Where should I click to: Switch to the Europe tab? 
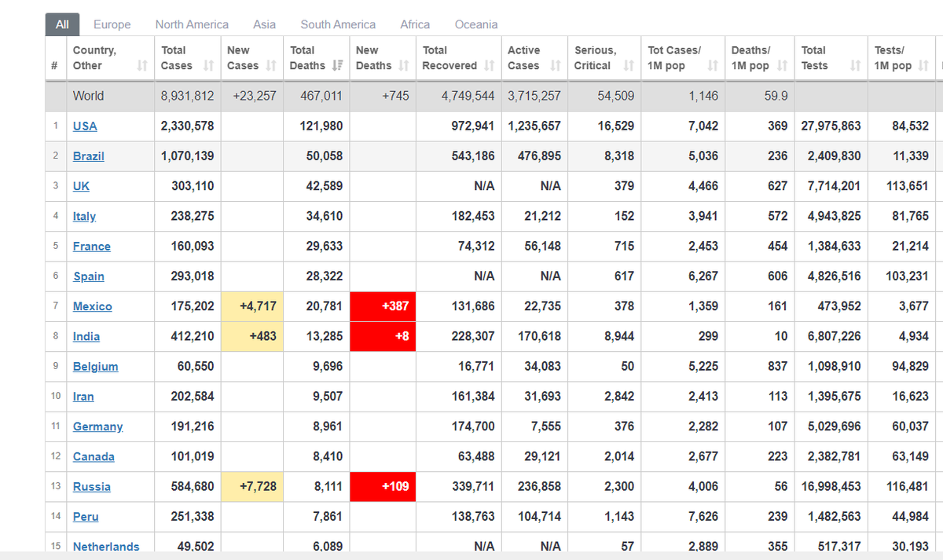coord(112,24)
